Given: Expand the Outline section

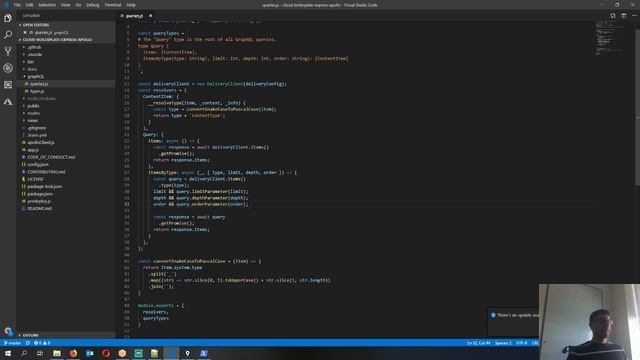Looking at the screenshot, I should (x=65, y=335).
